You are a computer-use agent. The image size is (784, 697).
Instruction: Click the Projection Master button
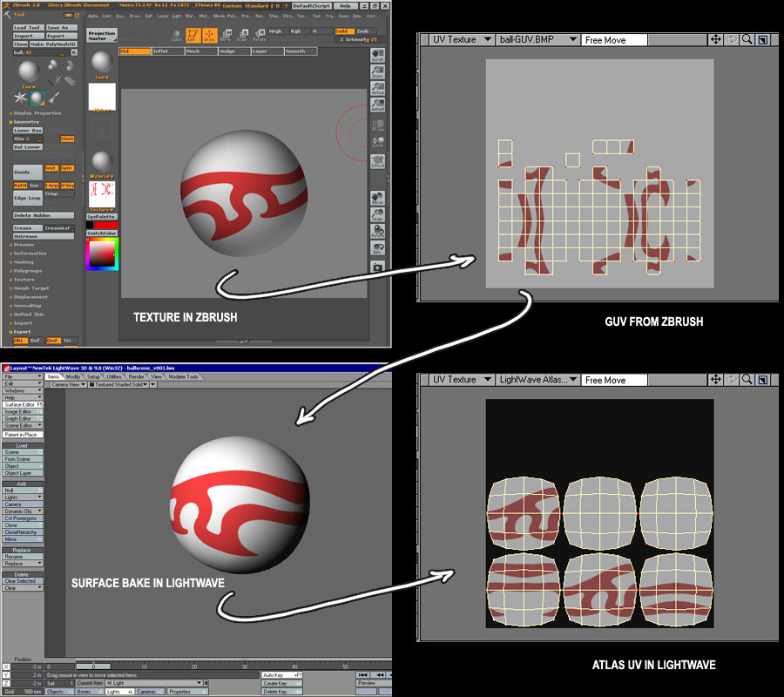pyautogui.click(x=102, y=36)
